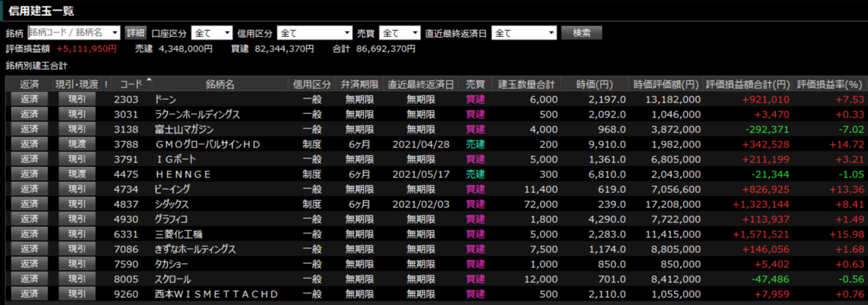
Task: Open the 口座区分 dropdown
Action: point(212,33)
